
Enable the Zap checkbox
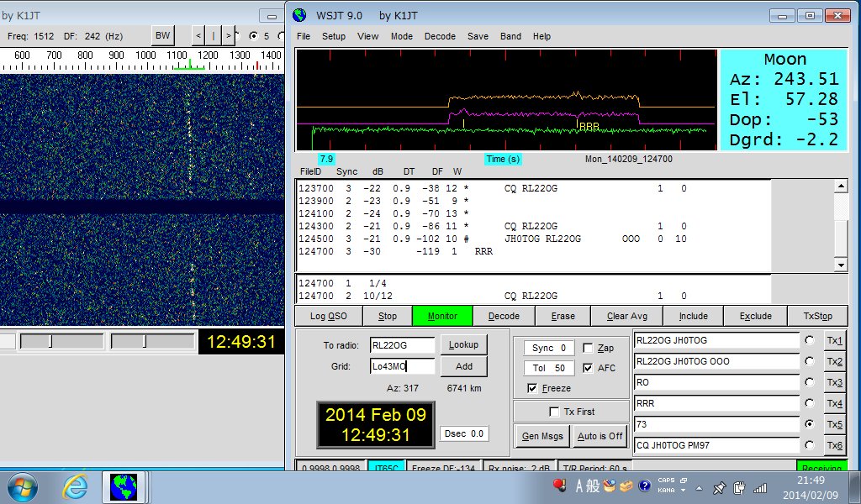pyautogui.click(x=588, y=349)
